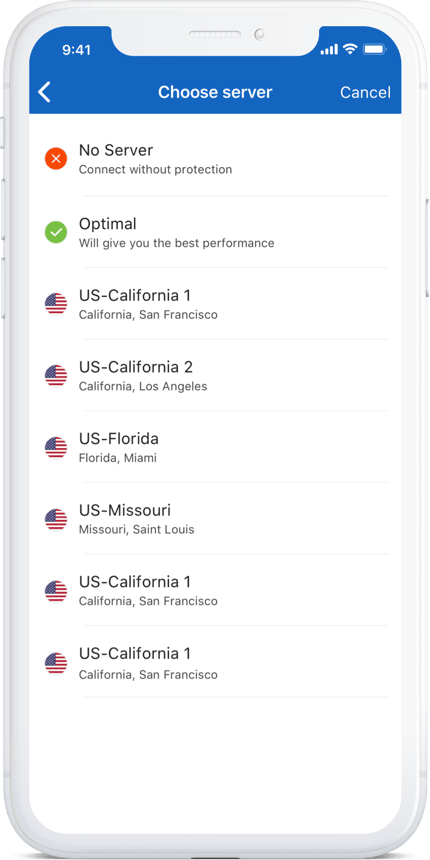Select the Optimal server option
This screenshot has width=430, height=860.
click(215, 233)
